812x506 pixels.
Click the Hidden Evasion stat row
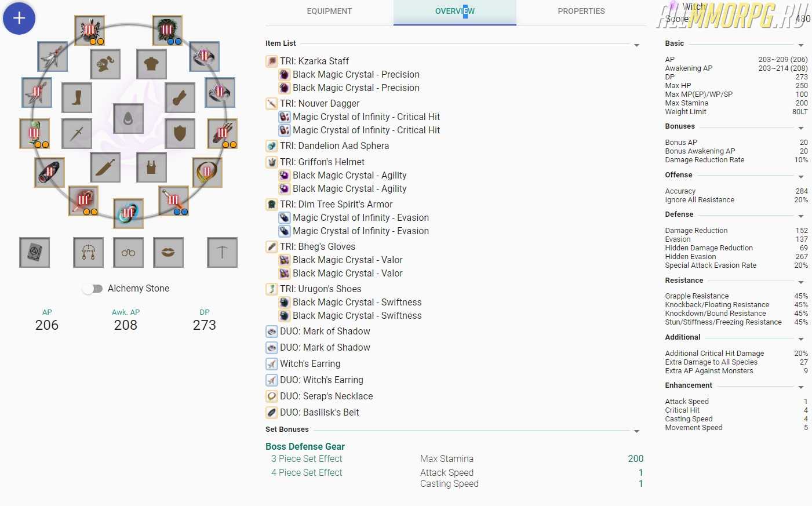(736, 256)
